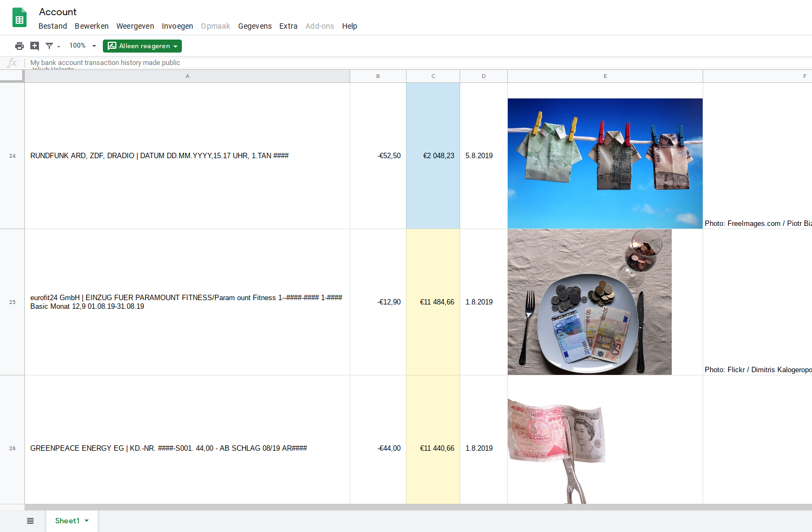812x532 pixels.
Task: Select the -€12,90 amount cell
Action: point(378,302)
